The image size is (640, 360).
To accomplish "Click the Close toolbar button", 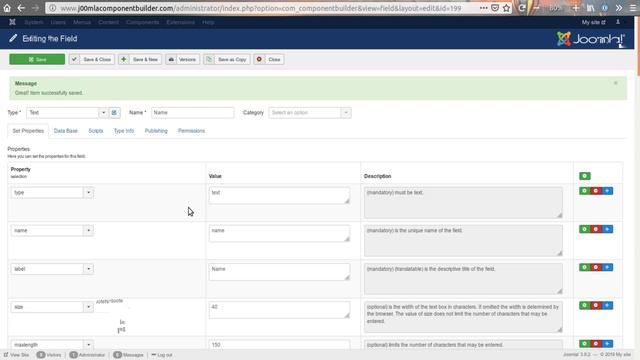I will point(269,59).
